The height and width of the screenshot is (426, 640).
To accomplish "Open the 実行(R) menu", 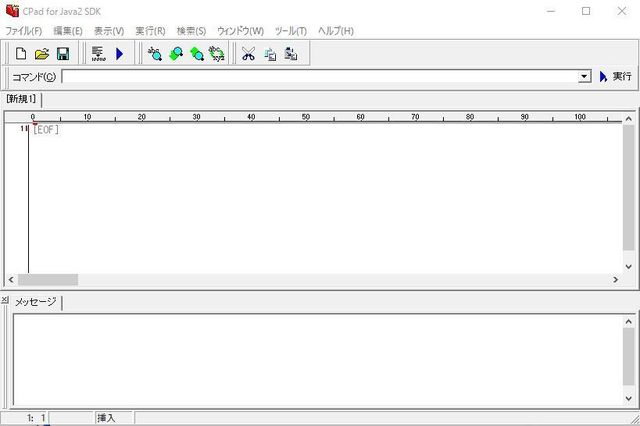I will pos(150,31).
